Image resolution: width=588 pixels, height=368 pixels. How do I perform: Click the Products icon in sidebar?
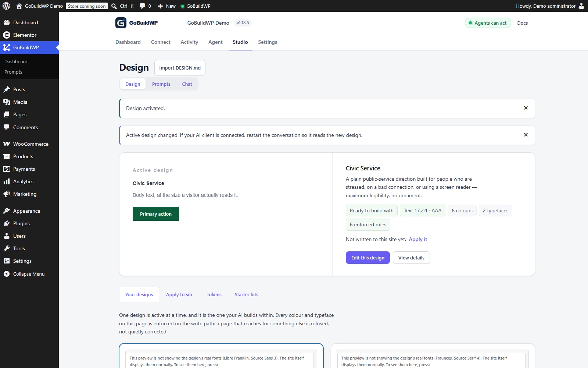[7, 156]
